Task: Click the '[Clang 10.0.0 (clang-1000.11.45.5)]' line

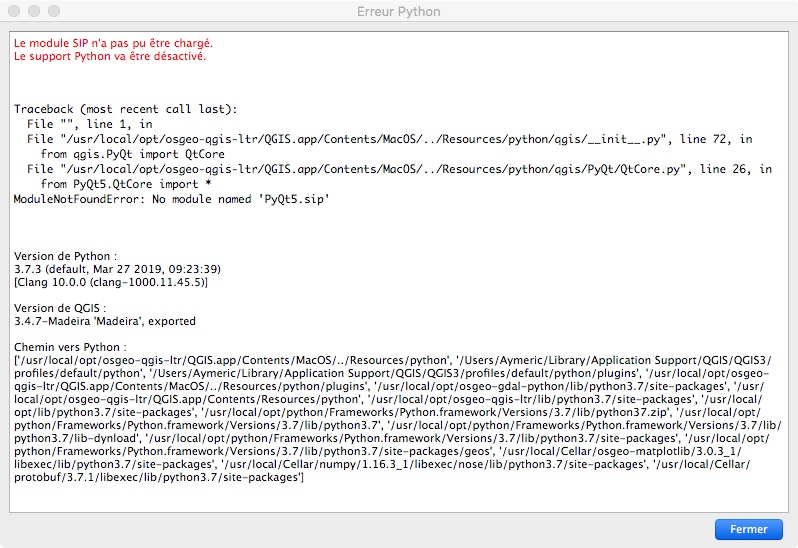Action: (x=111, y=282)
